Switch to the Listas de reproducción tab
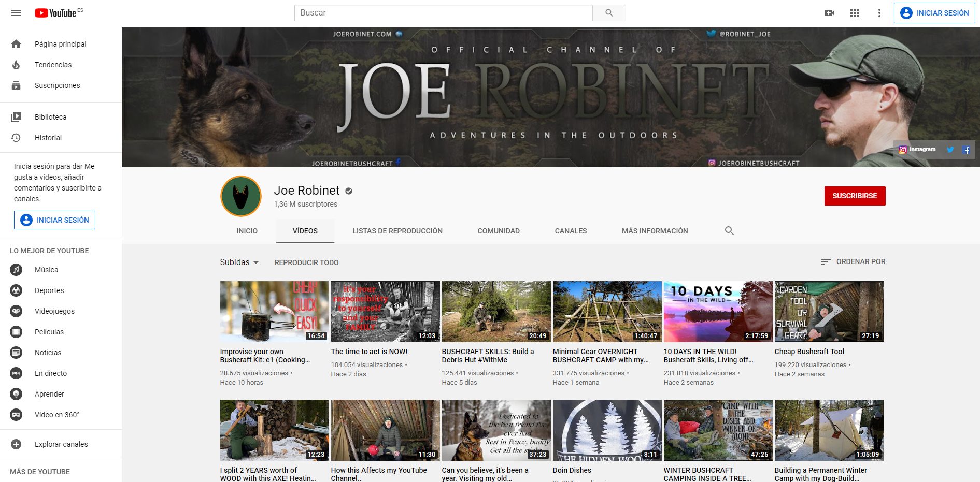Image resolution: width=980 pixels, height=482 pixels. pos(397,231)
